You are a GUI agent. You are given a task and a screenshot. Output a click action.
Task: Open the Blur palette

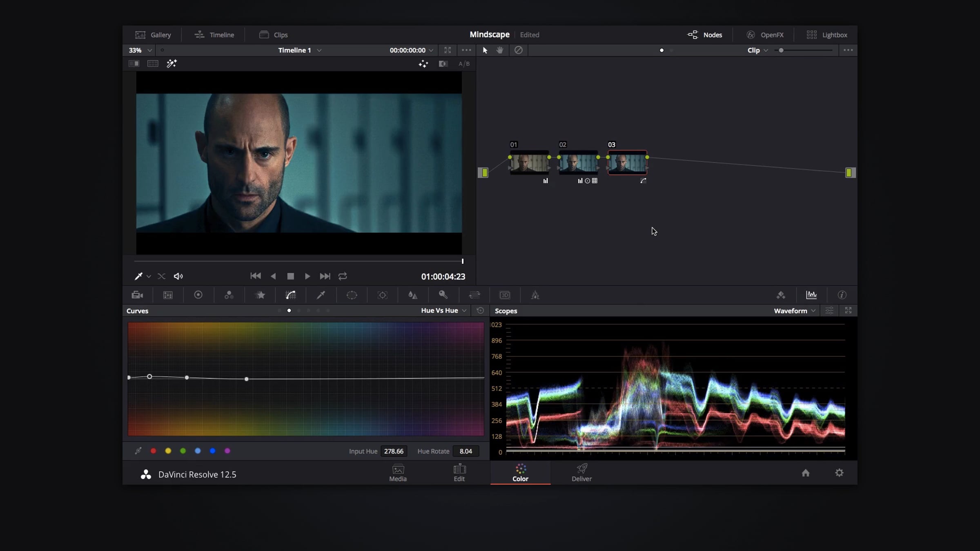tap(413, 295)
